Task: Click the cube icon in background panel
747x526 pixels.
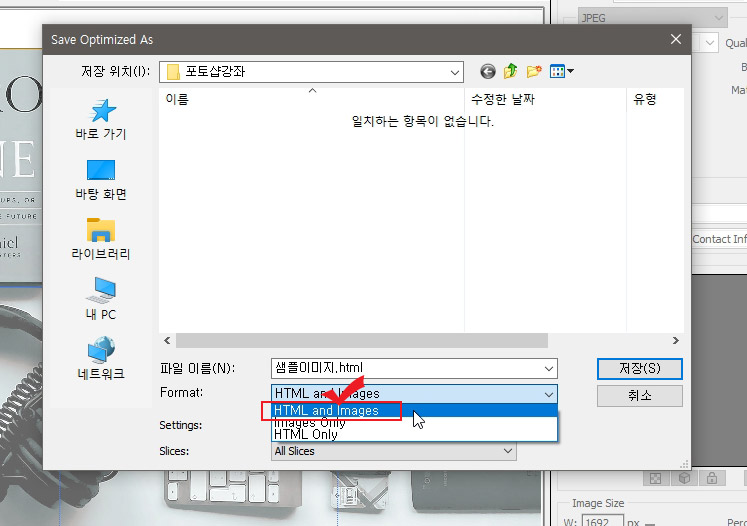Action: tap(684, 478)
